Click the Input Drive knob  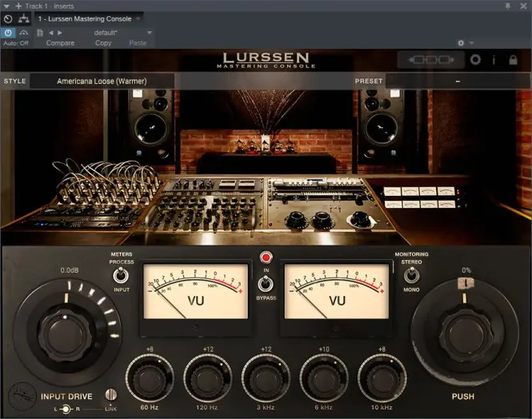pos(65,335)
